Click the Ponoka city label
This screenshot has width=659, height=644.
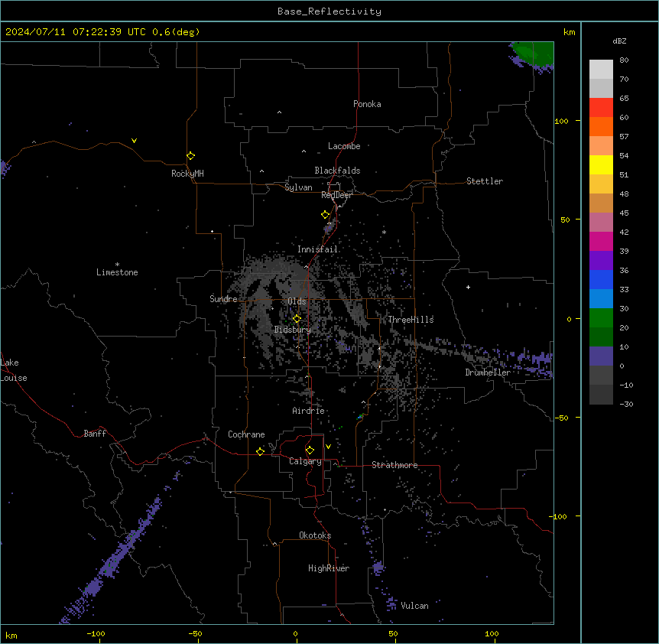[x=367, y=104]
